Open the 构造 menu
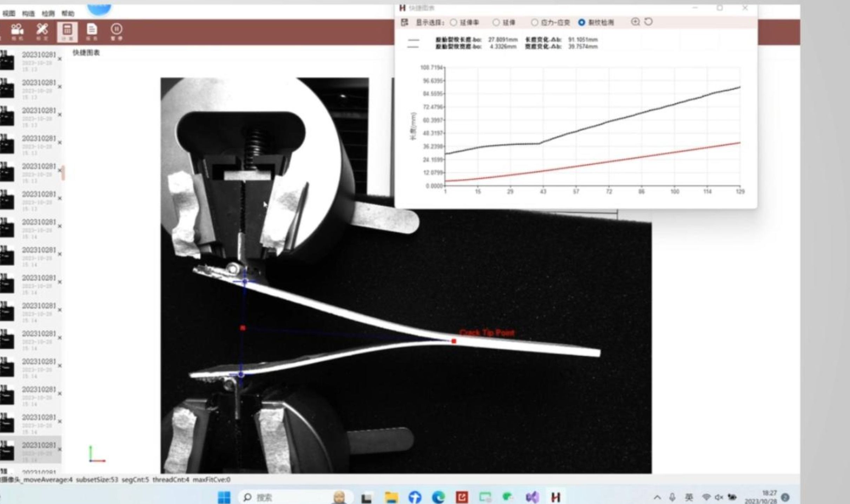 (28, 13)
